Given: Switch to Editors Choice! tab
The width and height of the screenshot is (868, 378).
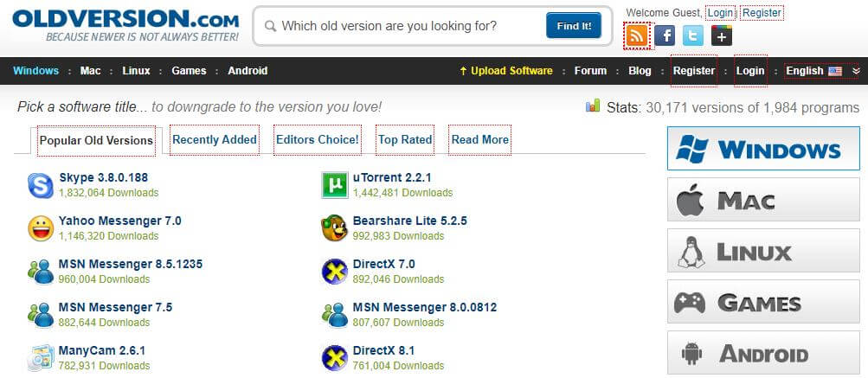Looking at the screenshot, I should tap(318, 139).
